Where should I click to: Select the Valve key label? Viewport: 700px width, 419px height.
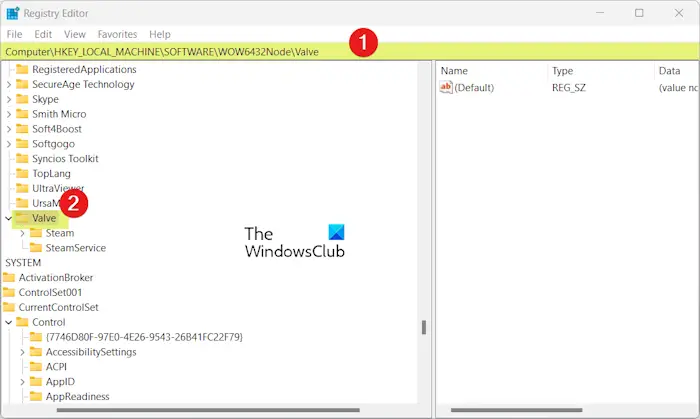pos(44,218)
